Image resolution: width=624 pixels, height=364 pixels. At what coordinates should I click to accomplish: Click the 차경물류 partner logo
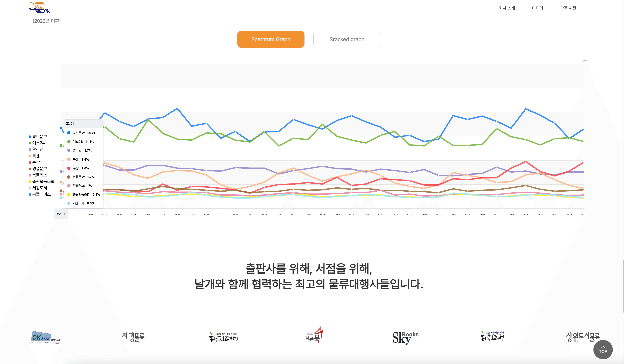(x=133, y=337)
